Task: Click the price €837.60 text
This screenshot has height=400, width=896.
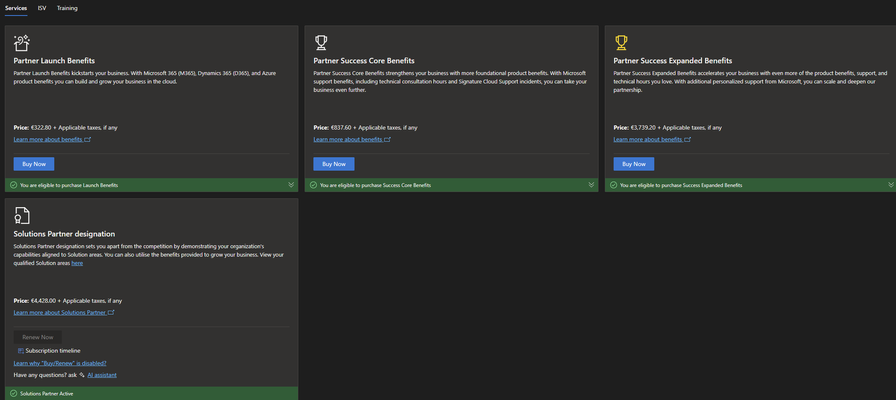Action: (341, 127)
